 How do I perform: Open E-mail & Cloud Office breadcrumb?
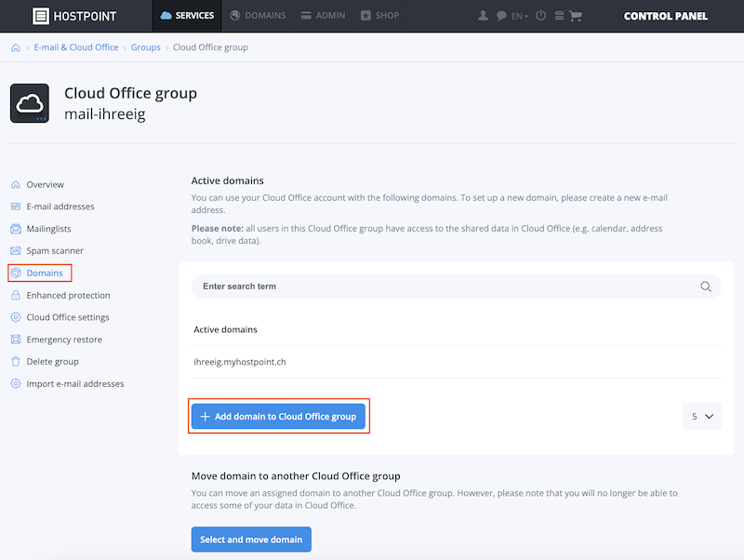pos(76,47)
